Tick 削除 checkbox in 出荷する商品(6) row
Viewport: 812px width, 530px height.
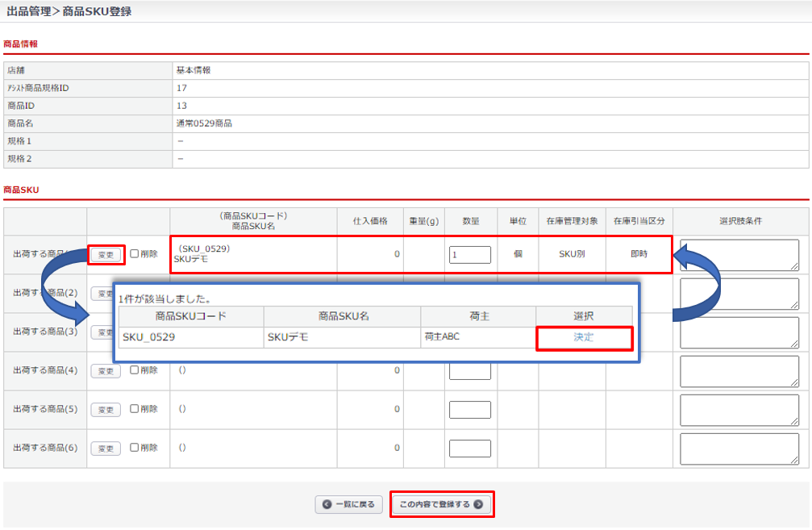[134, 447]
